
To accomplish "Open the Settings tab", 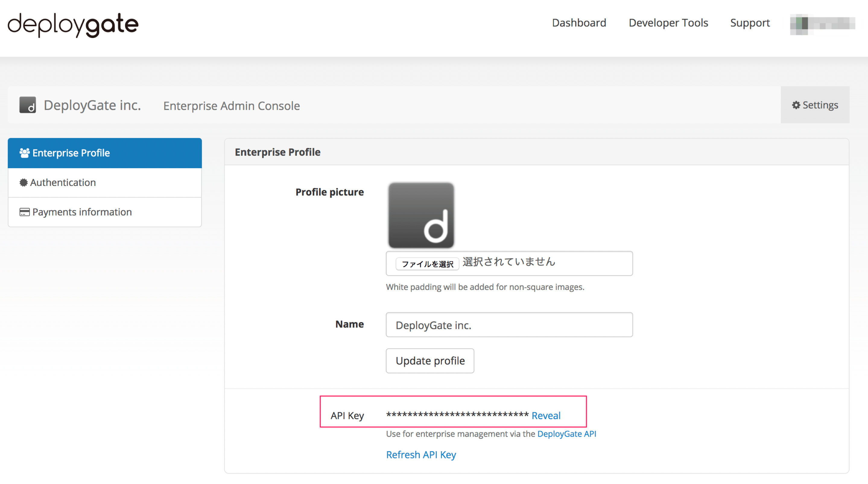I will [815, 105].
